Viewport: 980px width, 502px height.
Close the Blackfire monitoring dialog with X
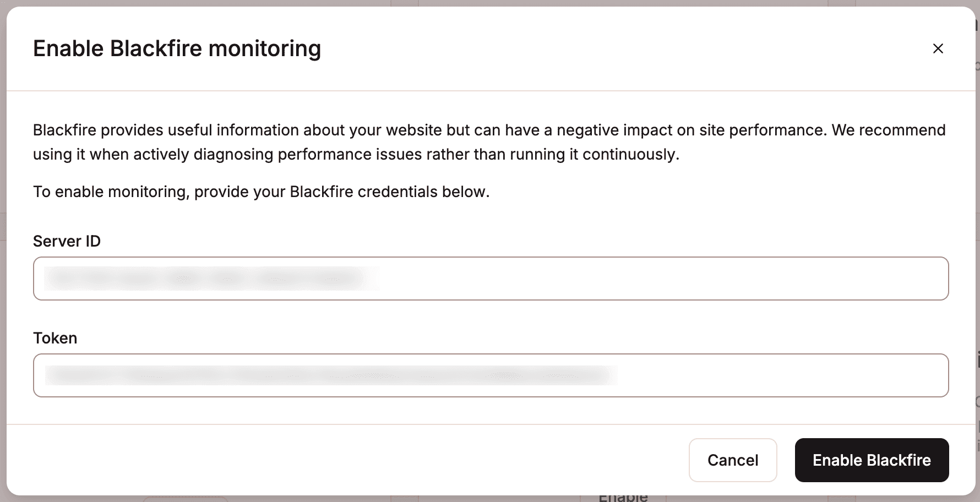click(x=938, y=48)
